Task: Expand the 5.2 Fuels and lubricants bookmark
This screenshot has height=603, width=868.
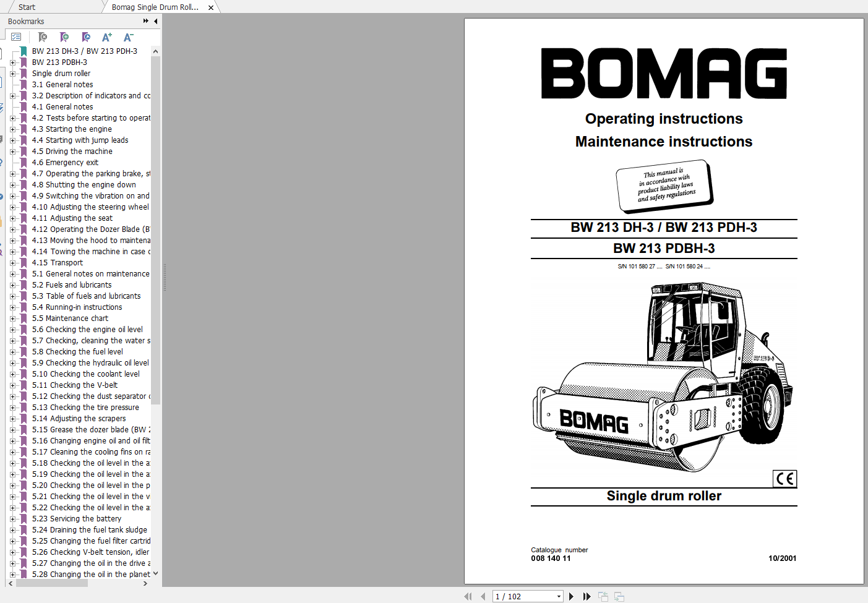Action: 12,285
